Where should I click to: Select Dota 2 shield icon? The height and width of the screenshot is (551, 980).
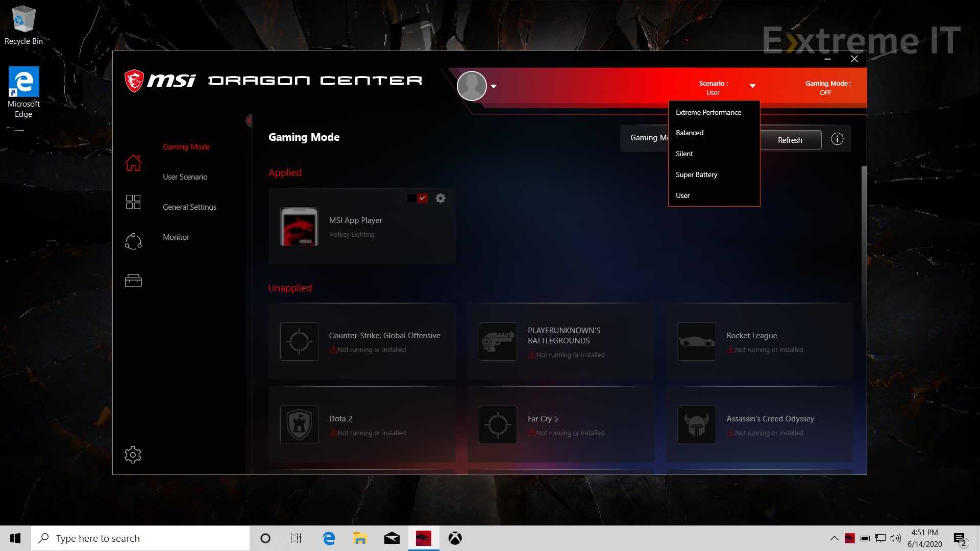coord(299,424)
